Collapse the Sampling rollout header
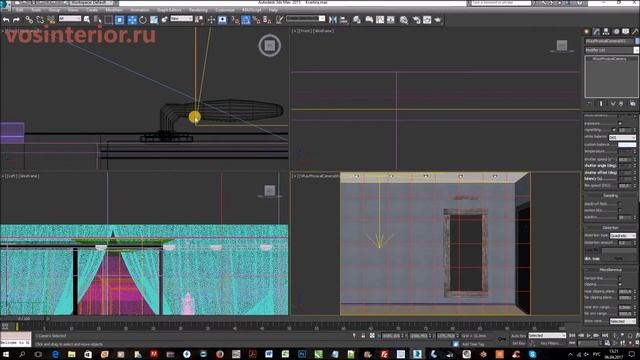This screenshot has width=640, height=360. (611, 196)
